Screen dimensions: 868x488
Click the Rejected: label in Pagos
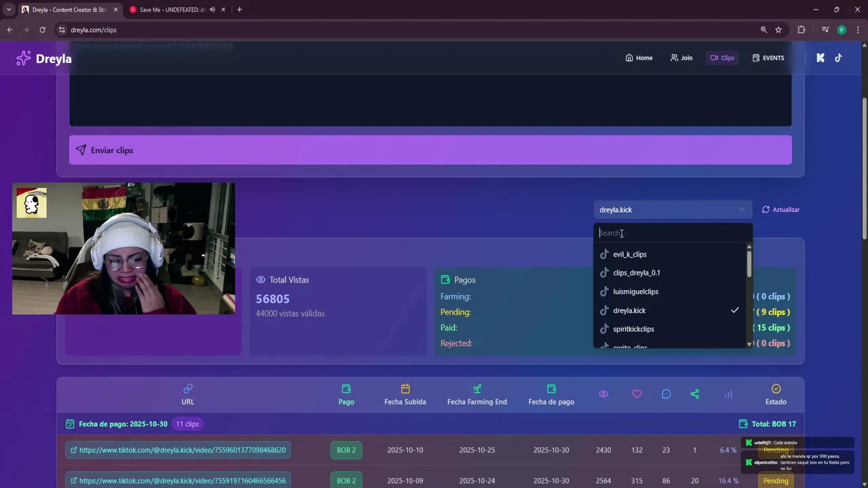point(456,344)
